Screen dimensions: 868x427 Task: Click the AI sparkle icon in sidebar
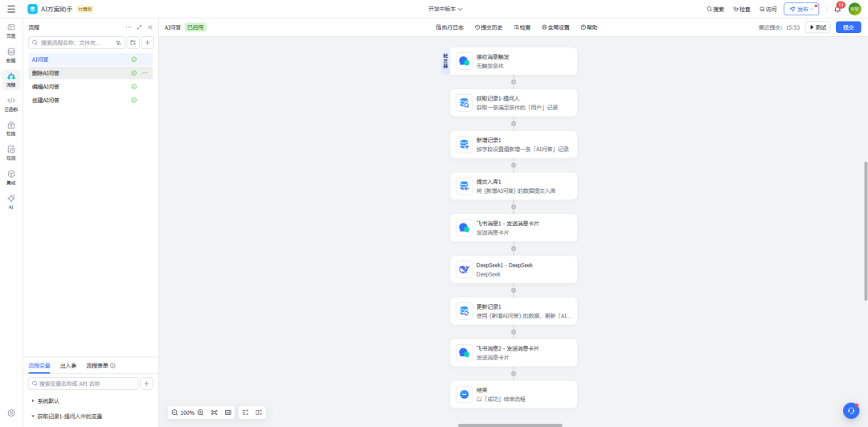click(10, 200)
